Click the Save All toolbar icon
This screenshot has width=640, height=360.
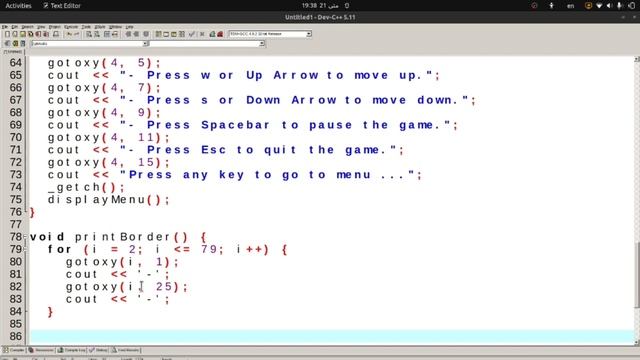tap(30, 34)
